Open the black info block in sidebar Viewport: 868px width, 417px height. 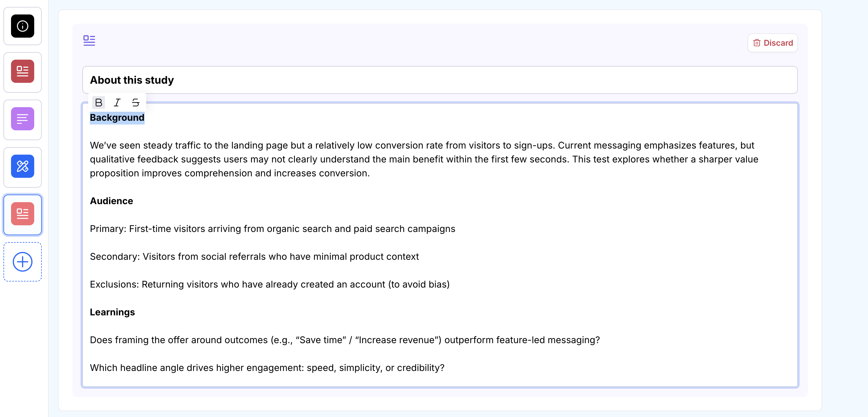[x=23, y=26]
